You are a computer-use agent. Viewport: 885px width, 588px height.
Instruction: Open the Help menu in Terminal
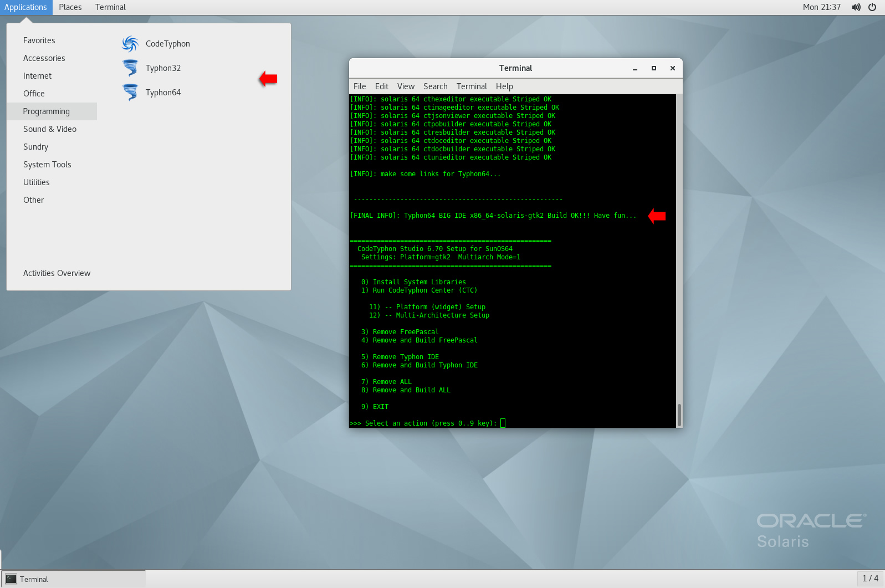pos(504,86)
